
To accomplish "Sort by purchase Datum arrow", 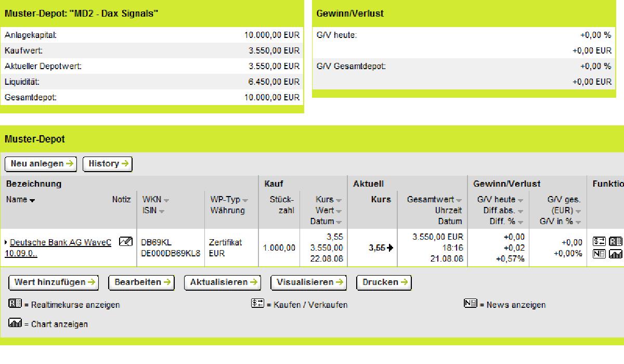I will pos(339,222).
